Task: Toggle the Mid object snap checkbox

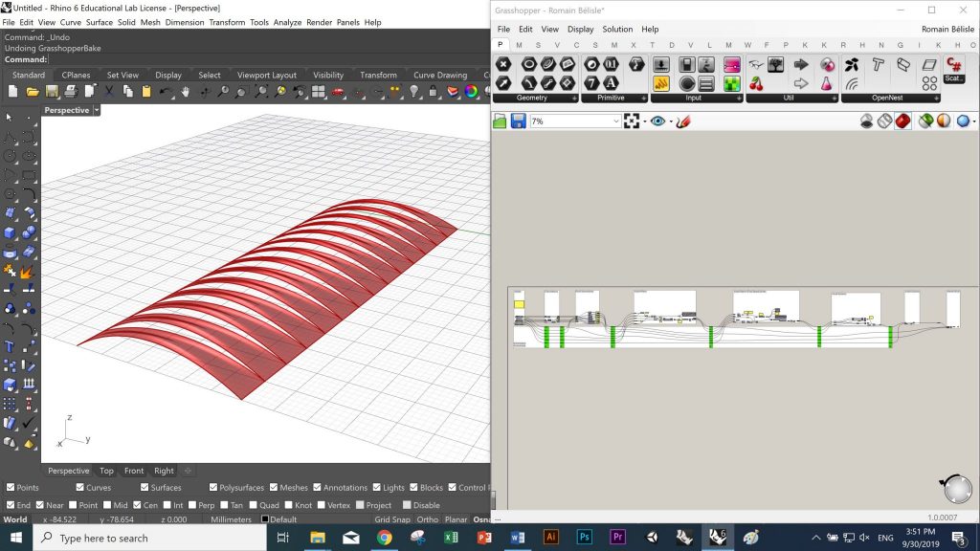Action: point(108,505)
